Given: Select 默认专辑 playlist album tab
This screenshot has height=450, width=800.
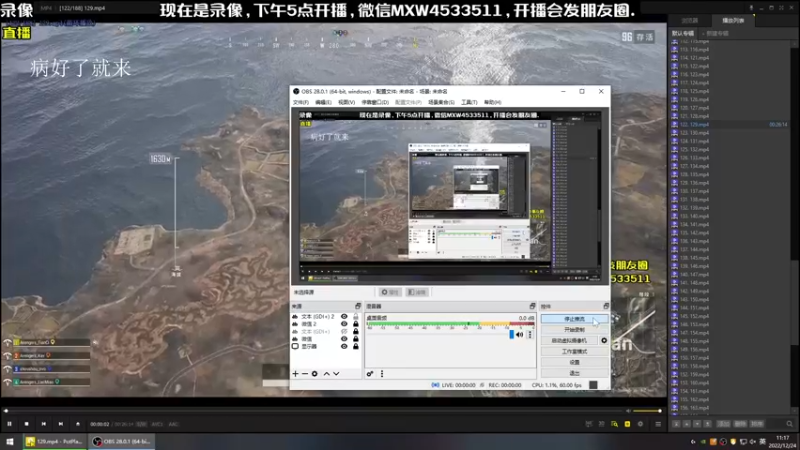Looking at the screenshot, I should pos(683,34).
